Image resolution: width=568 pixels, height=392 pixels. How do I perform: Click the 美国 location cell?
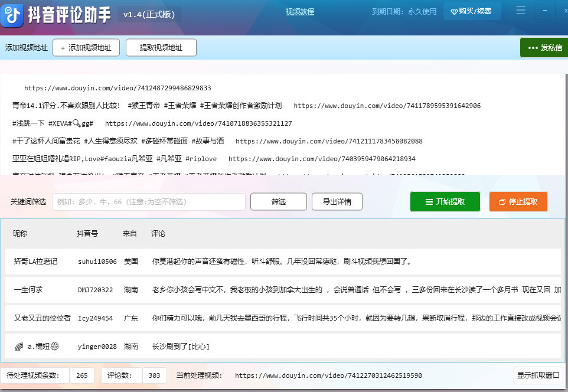click(130, 262)
